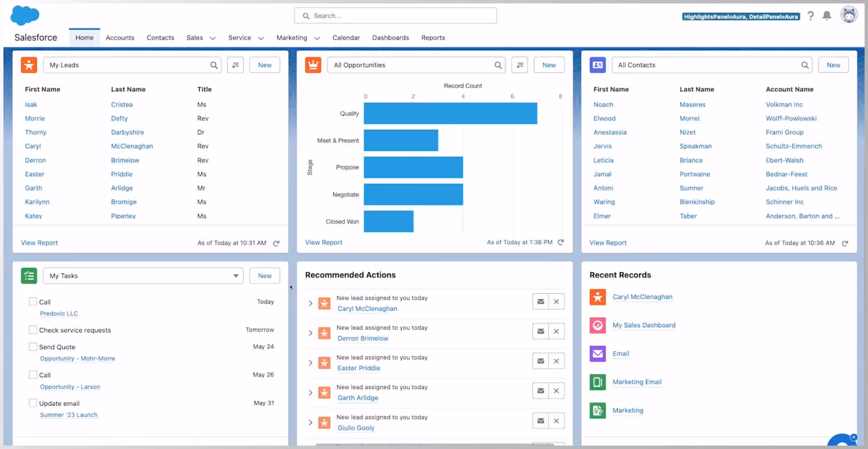Expand the Giulio Gooly recommended action
868x449 pixels.
[310, 423]
